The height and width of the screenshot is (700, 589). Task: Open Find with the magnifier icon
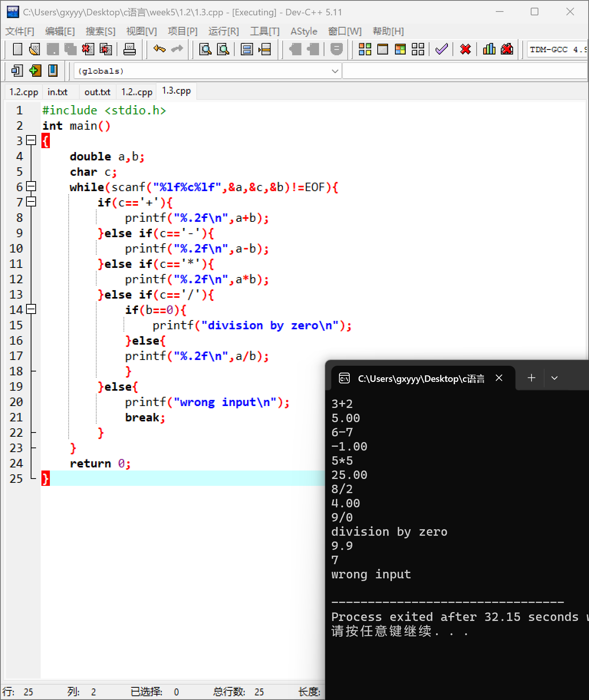(206, 49)
